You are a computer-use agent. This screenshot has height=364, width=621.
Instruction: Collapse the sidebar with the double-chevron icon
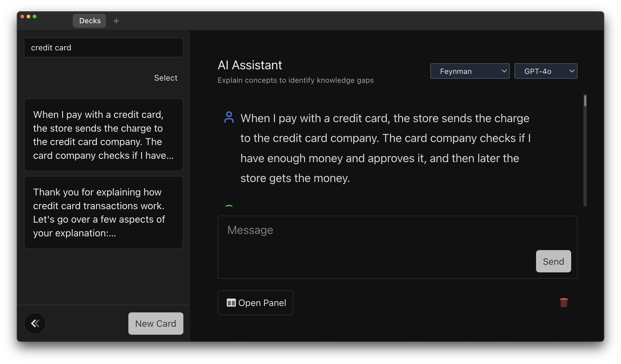35,323
